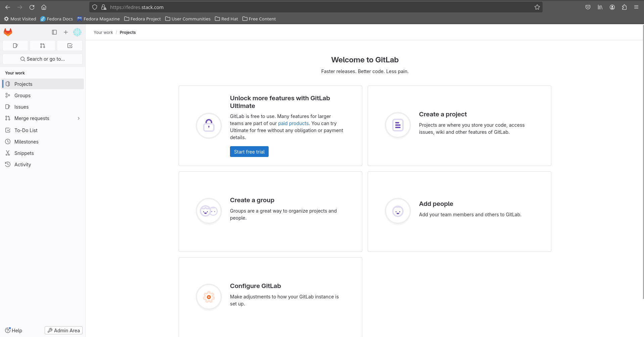
Task: Collapse the left navigation sidebar
Action: [54, 32]
